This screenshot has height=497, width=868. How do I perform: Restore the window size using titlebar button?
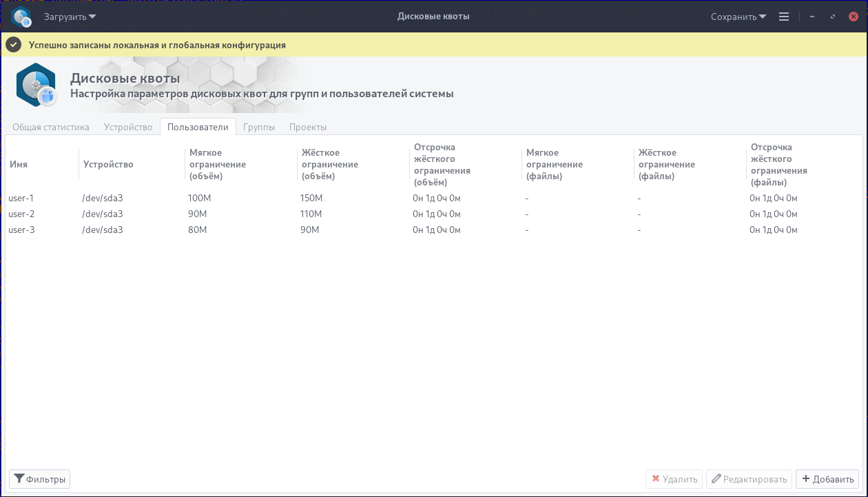(833, 17)
